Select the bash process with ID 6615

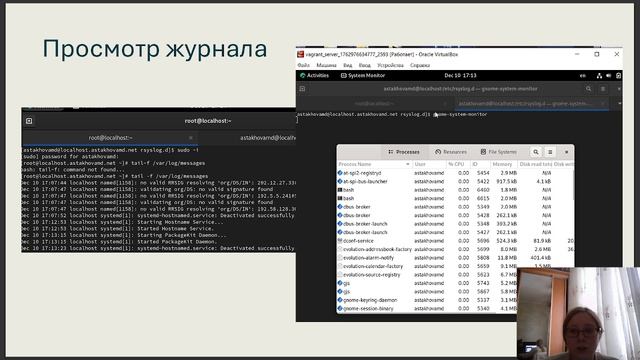(455, 198)
